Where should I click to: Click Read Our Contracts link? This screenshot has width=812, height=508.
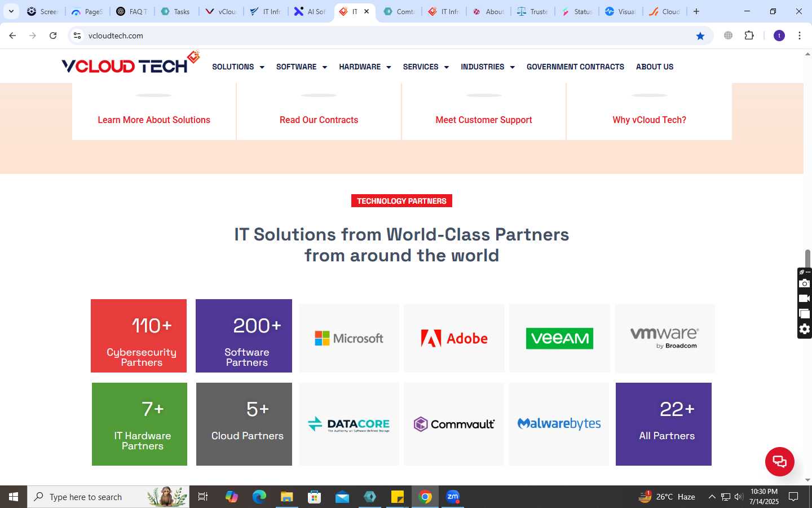[319, 120]
